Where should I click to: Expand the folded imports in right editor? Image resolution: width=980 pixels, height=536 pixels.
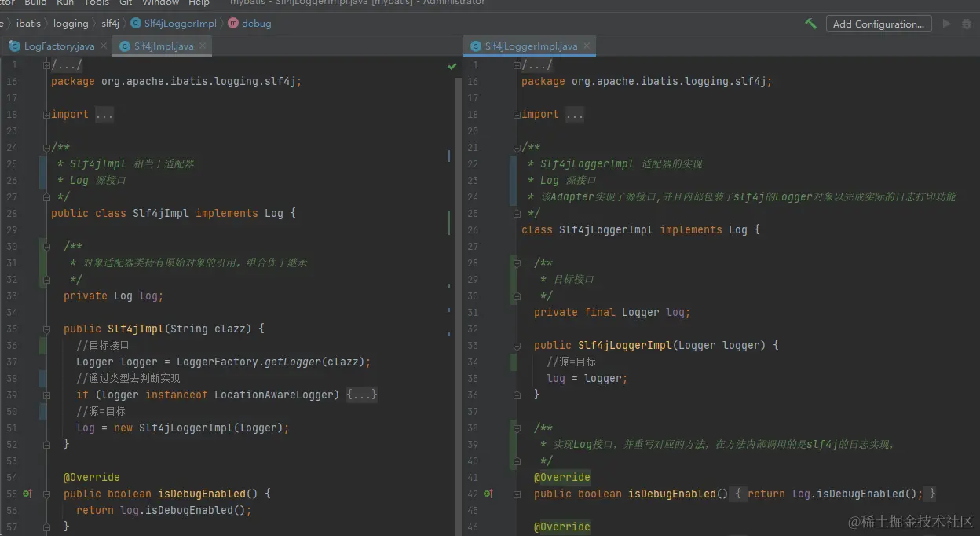point(517,115)
